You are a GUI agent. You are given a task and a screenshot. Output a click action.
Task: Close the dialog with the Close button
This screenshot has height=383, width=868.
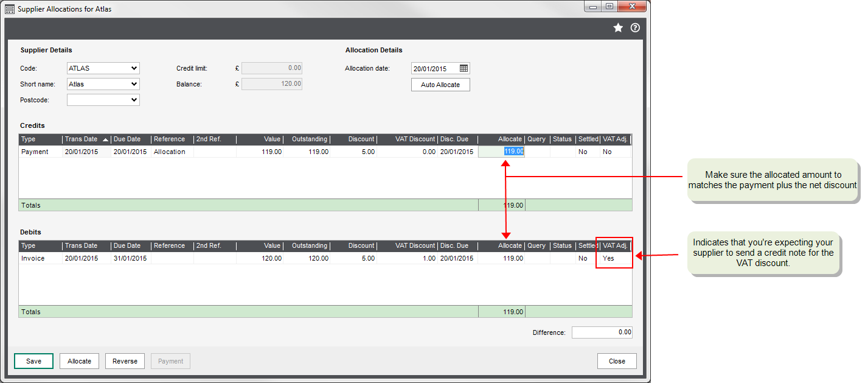coord(616,361)
